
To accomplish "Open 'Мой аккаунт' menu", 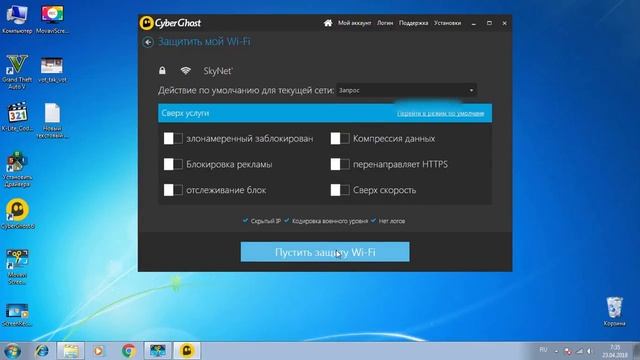I will point(354,23).
